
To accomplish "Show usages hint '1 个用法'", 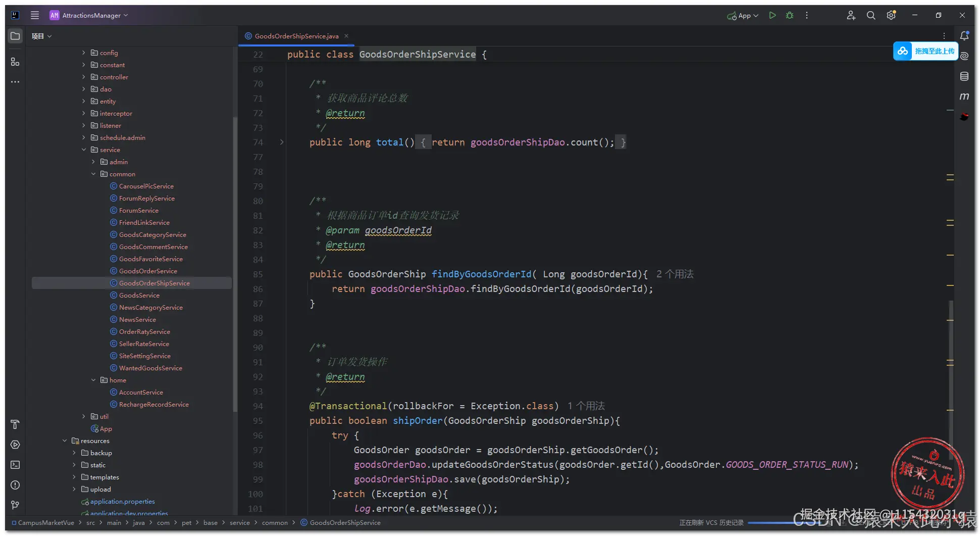I will (x=586, y=406).
